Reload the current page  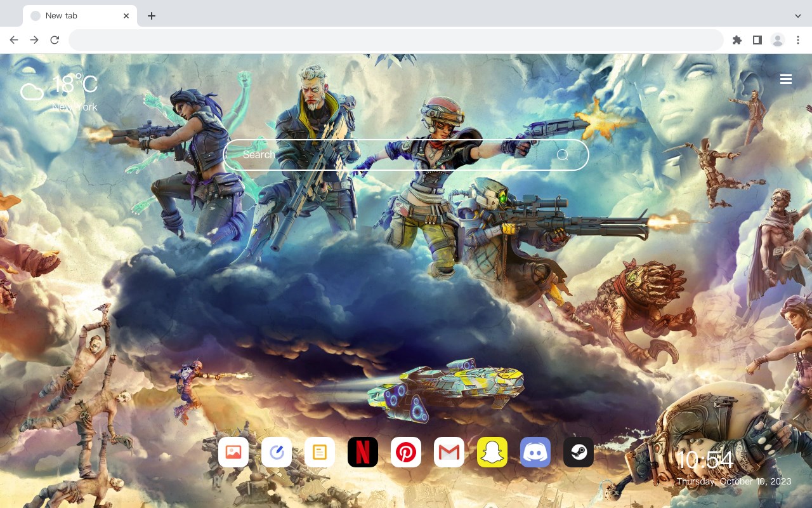(55, 40)
